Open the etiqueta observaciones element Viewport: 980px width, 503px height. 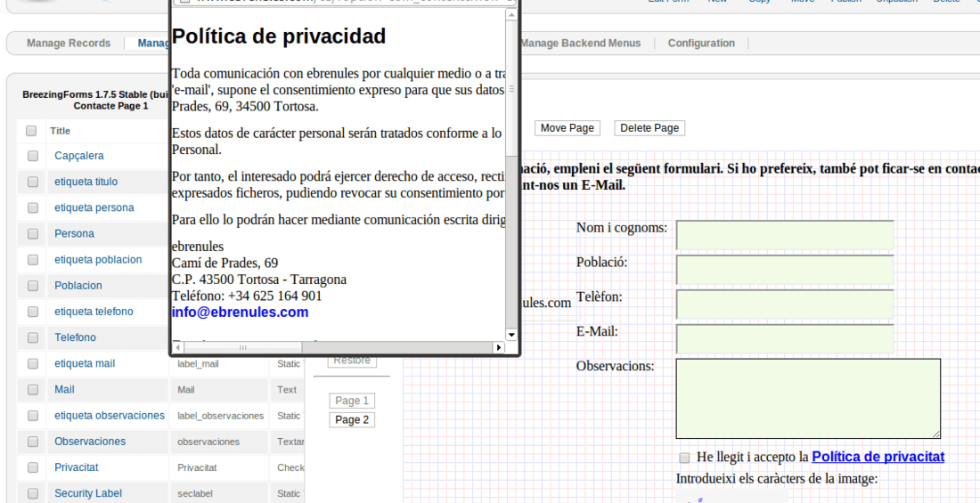pyautogui.click(x=110, y=415)
